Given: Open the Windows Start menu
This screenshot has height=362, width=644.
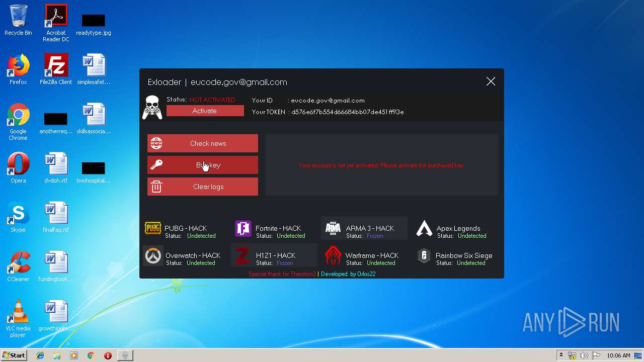Looking at the screenshot, I should coord(14,355).
